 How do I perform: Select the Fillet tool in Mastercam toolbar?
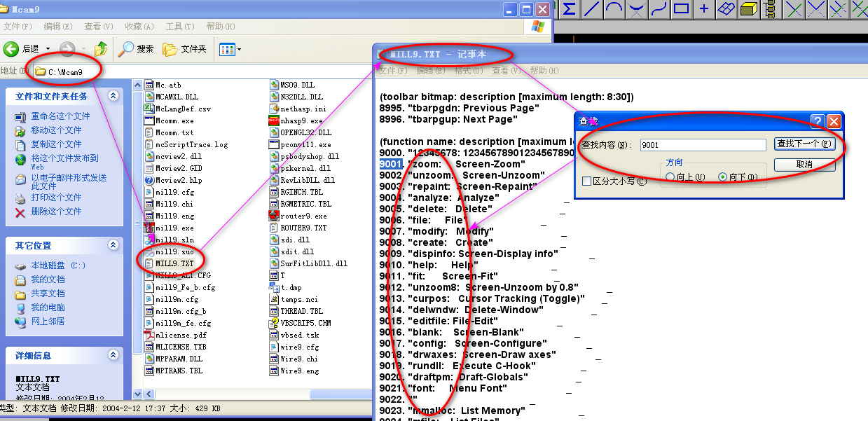(x=637, y=9)
